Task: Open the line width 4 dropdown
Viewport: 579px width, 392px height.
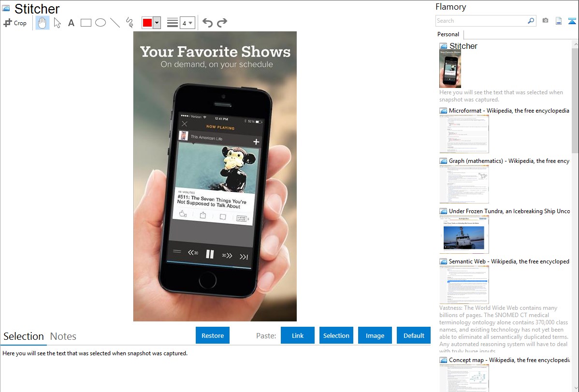Action: point(187,23)
